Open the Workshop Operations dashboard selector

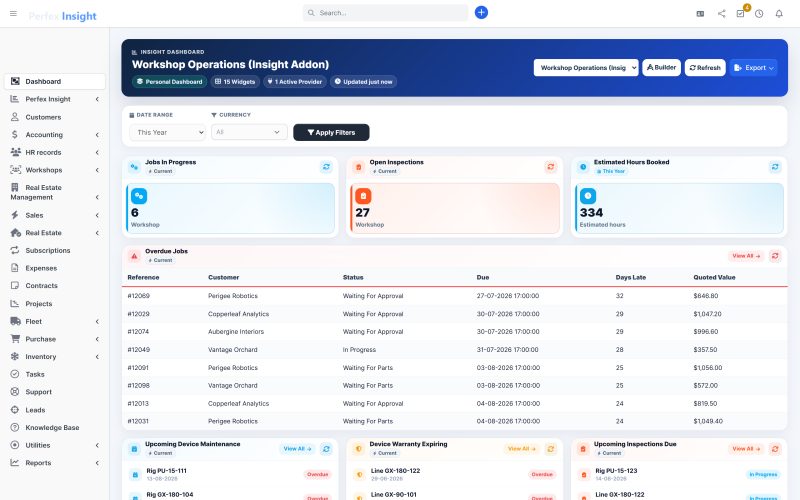[x=586, y=67]
